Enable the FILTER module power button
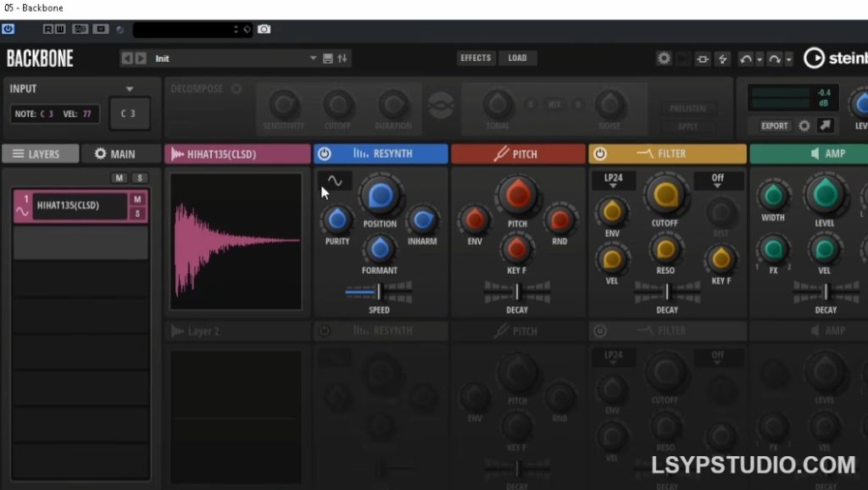The height and width of the screenshot is (490, 868). coord(601,153)
